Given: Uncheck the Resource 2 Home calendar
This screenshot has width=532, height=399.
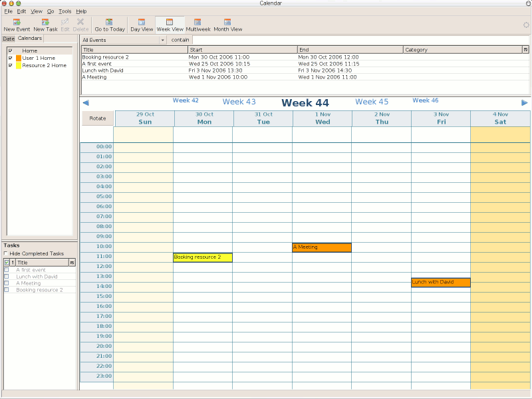Looking at the screenshot, I should coord(10,66).
